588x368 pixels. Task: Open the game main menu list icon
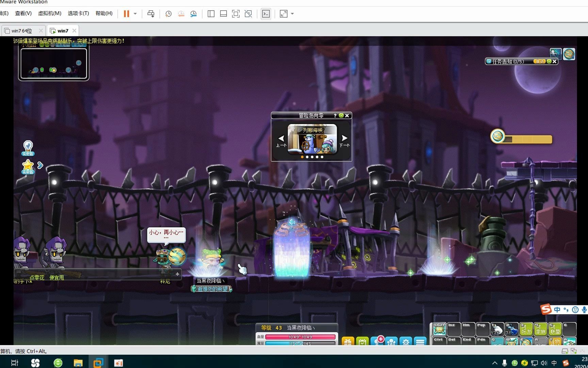pos(420,341)
